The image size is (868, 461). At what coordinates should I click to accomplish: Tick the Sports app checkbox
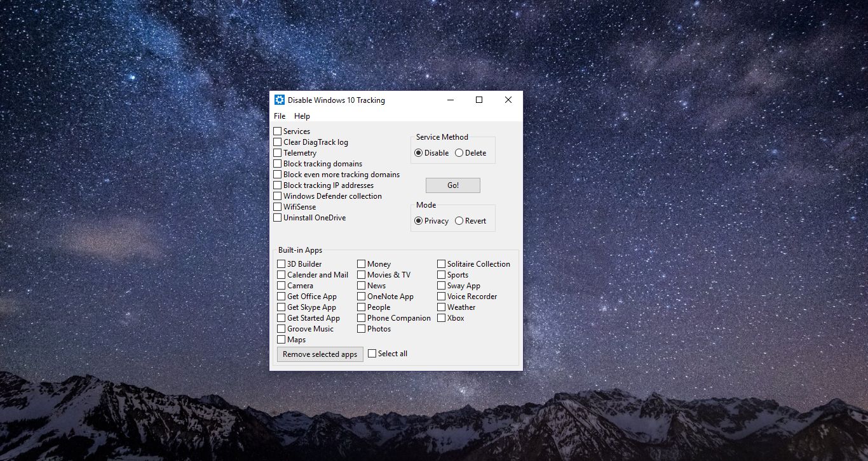(442, 275)
